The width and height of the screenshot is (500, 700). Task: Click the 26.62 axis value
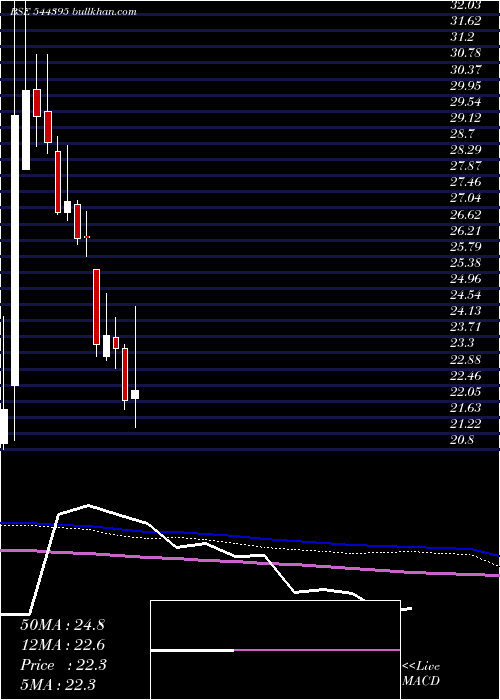(467, 214)
